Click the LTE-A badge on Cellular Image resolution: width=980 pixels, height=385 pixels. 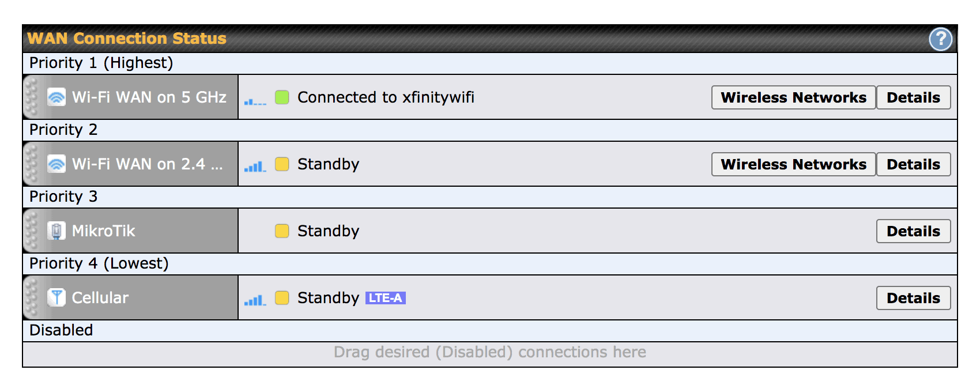386,298
